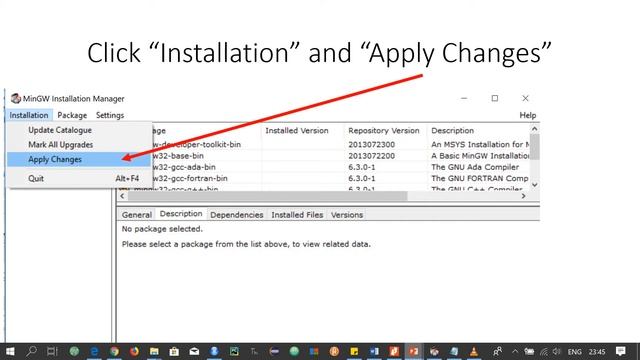This screenshot has width=640, height=360.
Task: Open yellow Sticky Notes taskbar icon
Action: coord(354,351)
